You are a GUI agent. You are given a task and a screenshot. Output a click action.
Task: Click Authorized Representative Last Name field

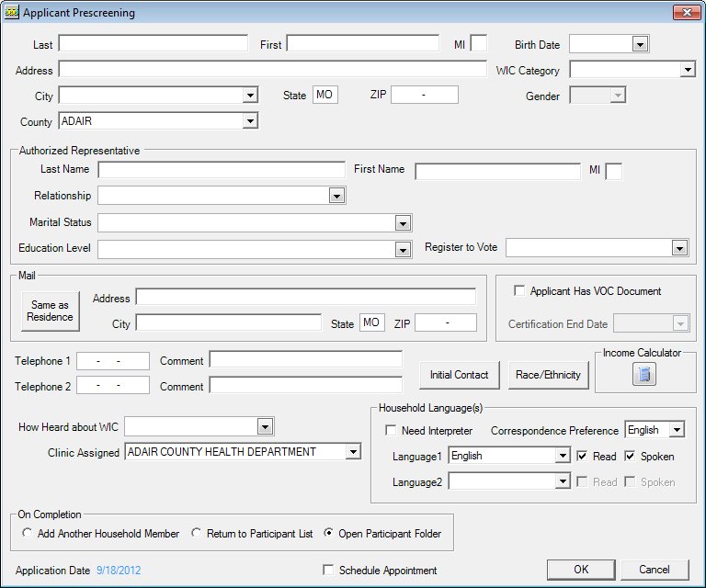coord(222,170)
